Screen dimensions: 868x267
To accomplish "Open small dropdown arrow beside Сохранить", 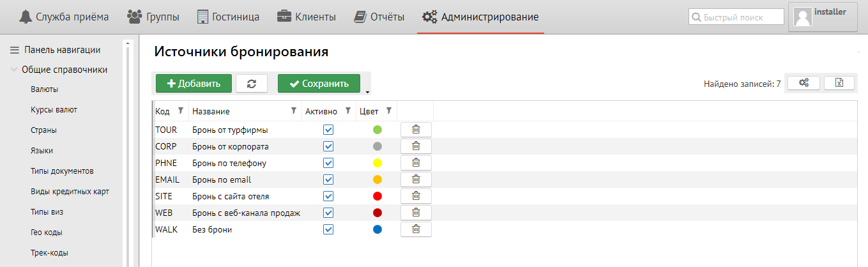I will click(367, 92).
